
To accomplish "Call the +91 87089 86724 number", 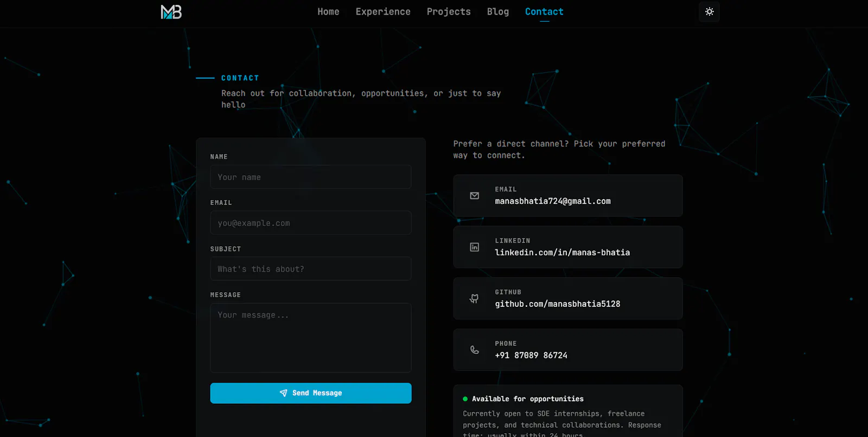I will (x=531, y=356).
